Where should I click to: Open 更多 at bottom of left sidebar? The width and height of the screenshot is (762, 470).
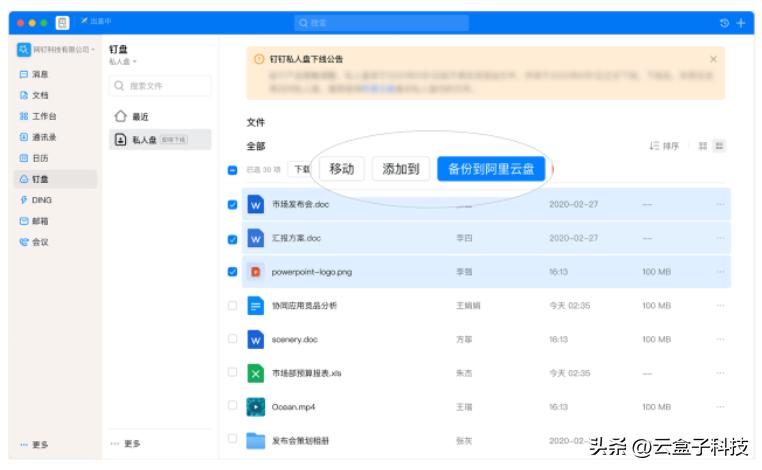[x=34, y=445]
